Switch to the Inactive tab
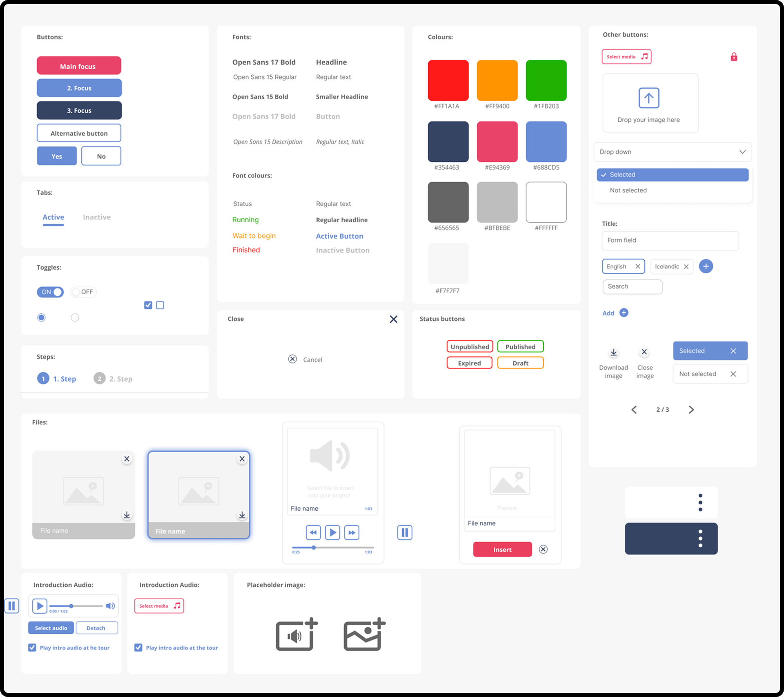The width and height of the screenshot is (784, 697). coord(97,217)
